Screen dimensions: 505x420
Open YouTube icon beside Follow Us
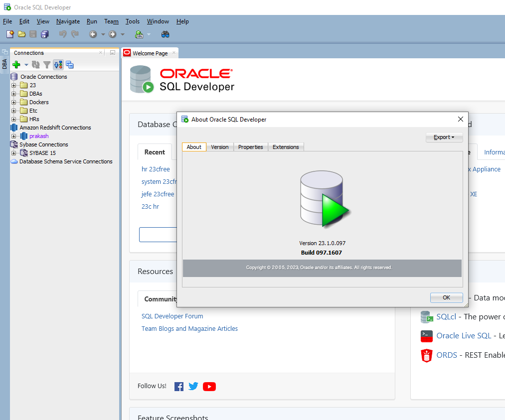[209, 386]
